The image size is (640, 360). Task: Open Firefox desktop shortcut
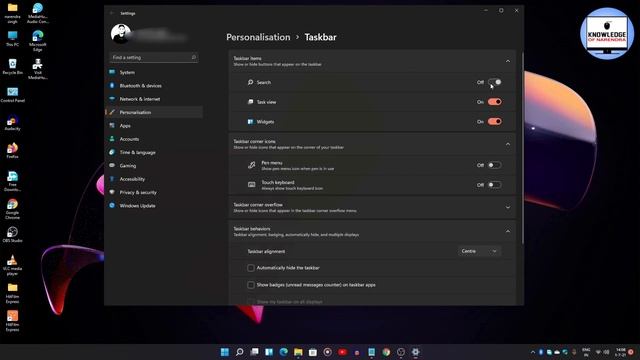tap(12, 151)
